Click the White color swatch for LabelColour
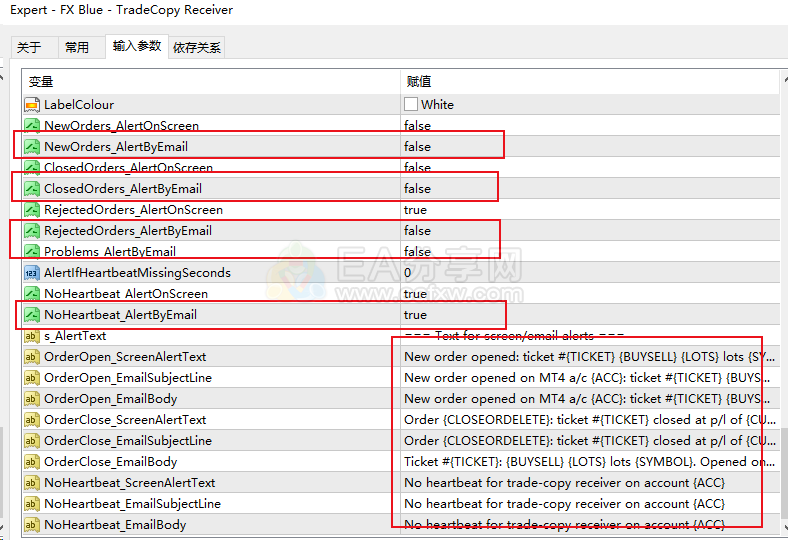 (x=411, y=104)
